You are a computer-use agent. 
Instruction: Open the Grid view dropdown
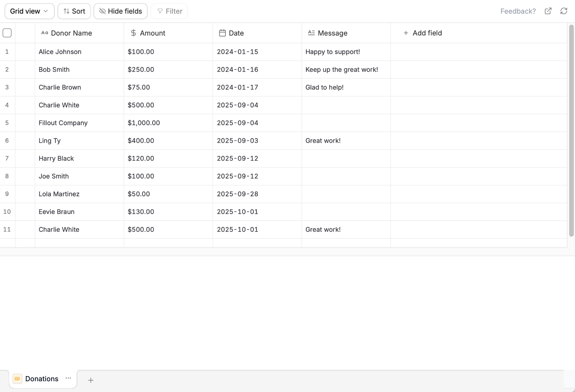[x=29, y=11]
